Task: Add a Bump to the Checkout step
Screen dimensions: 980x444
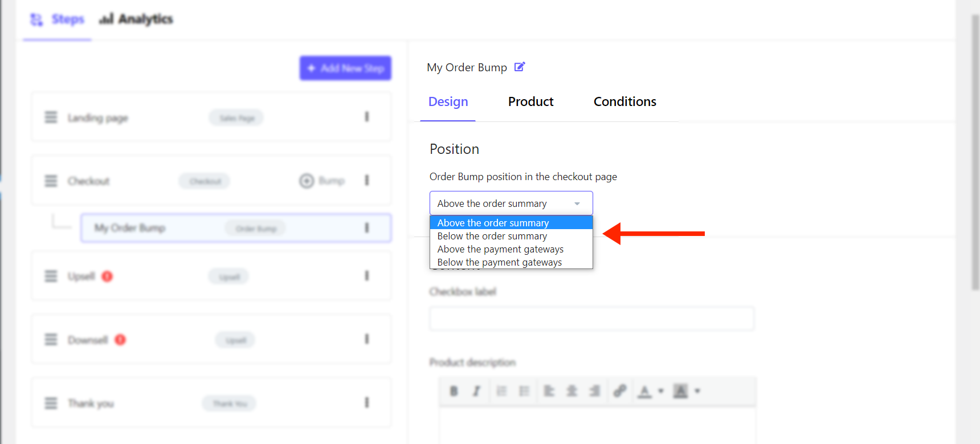Action: (322, 181)
